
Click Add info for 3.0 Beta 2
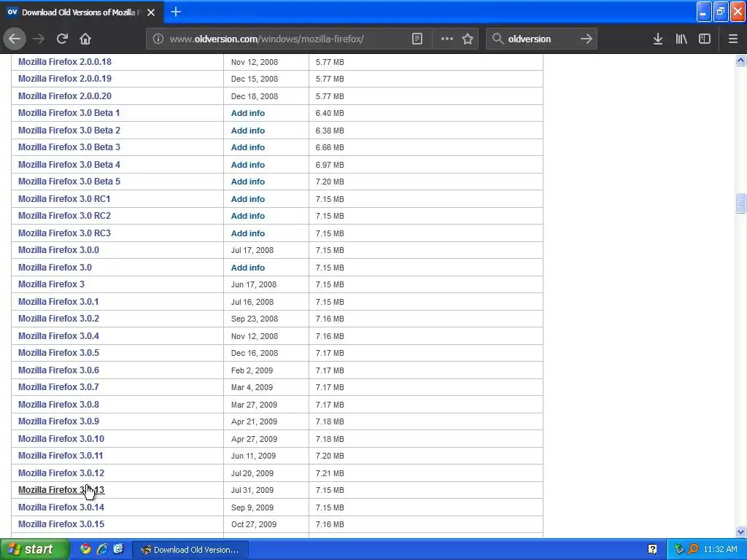248,131
